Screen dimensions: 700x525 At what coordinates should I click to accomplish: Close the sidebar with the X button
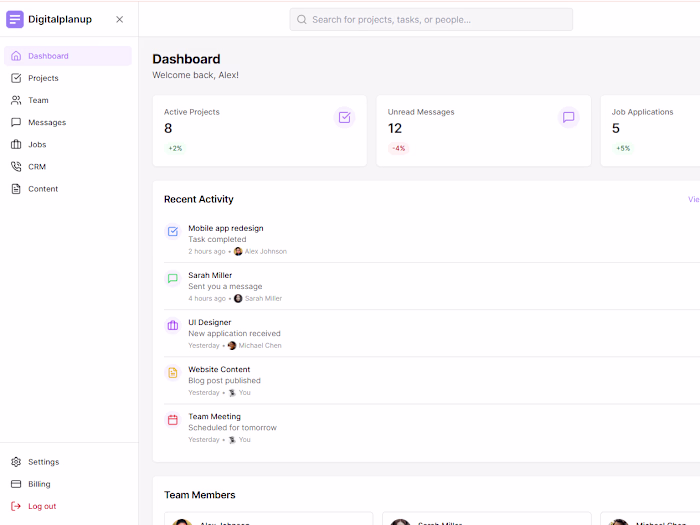[120, 19]
